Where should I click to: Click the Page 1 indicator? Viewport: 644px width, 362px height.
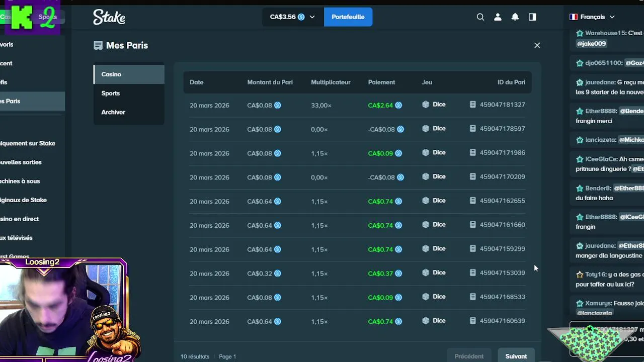coord(227,356)
